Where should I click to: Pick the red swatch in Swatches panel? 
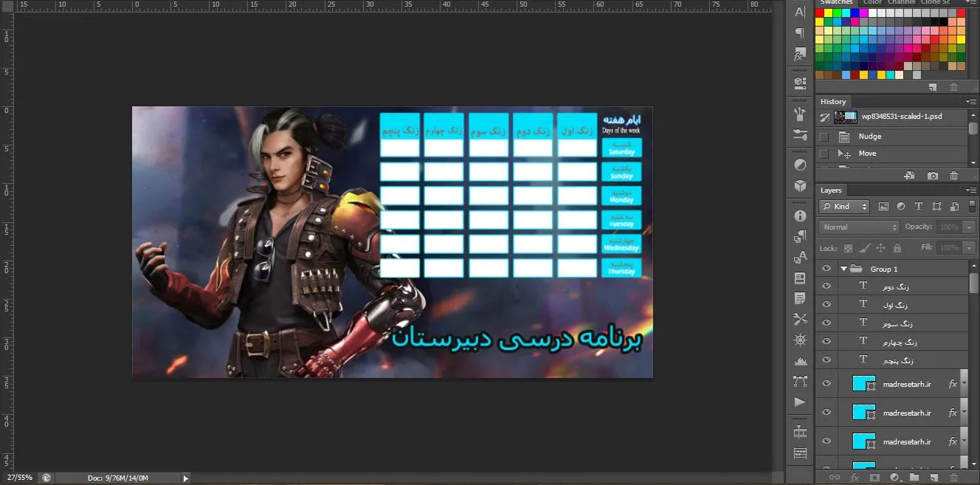pos(819,13)
